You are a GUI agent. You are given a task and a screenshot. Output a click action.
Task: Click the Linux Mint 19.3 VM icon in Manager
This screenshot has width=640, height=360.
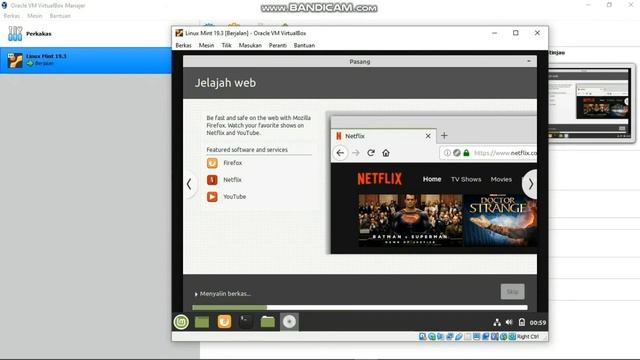(15, 60)
